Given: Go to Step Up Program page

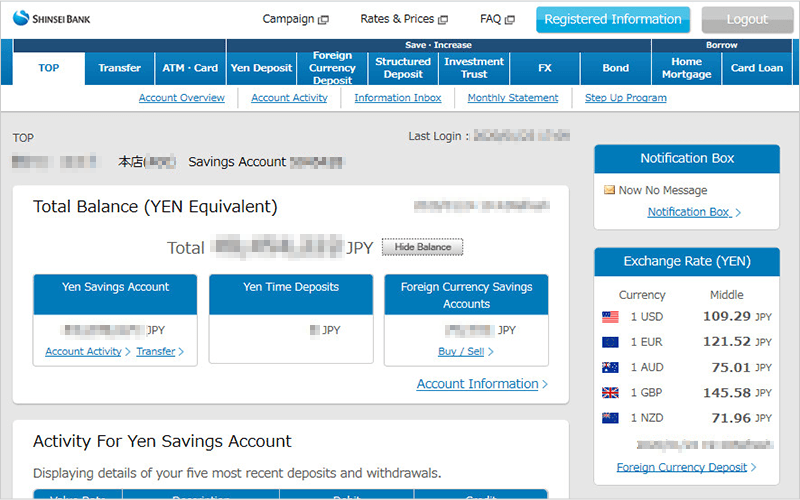Looking at the screenshot, I should click(x=625, y=98).
